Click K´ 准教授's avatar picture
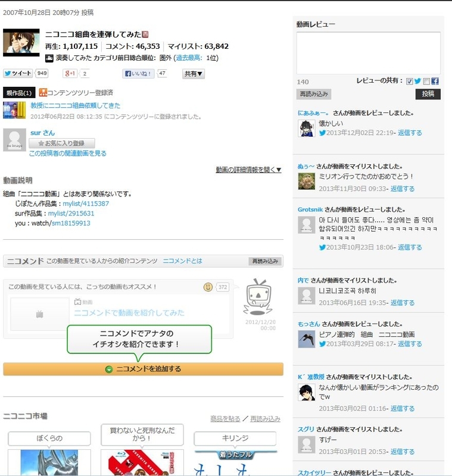 (x=307, y=392)
